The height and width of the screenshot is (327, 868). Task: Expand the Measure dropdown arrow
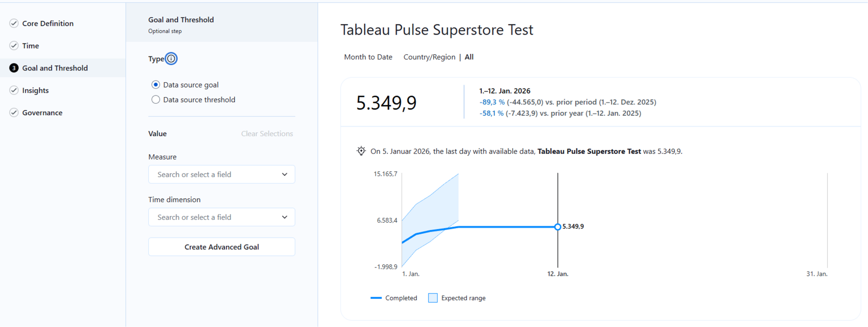pyautogui.click(x=284, y=175)
